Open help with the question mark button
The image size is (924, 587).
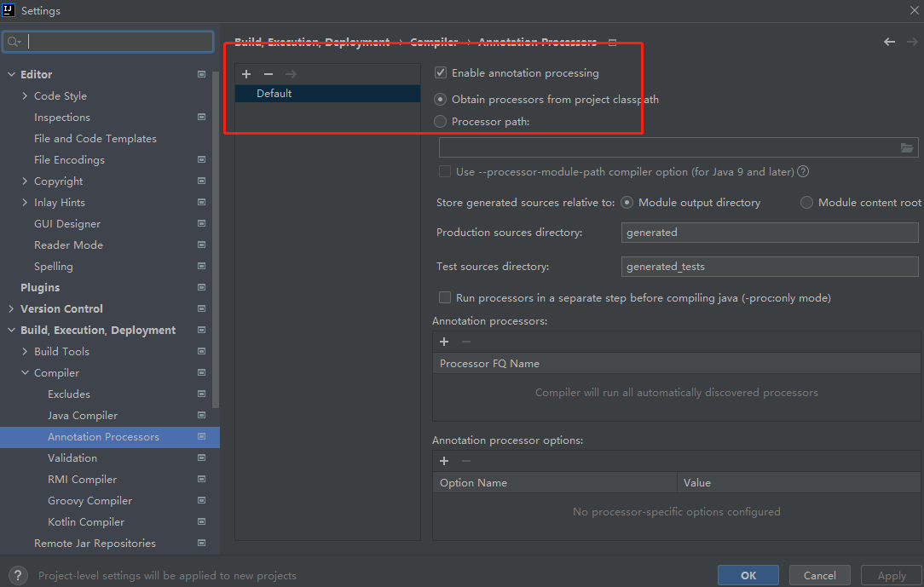18,575
